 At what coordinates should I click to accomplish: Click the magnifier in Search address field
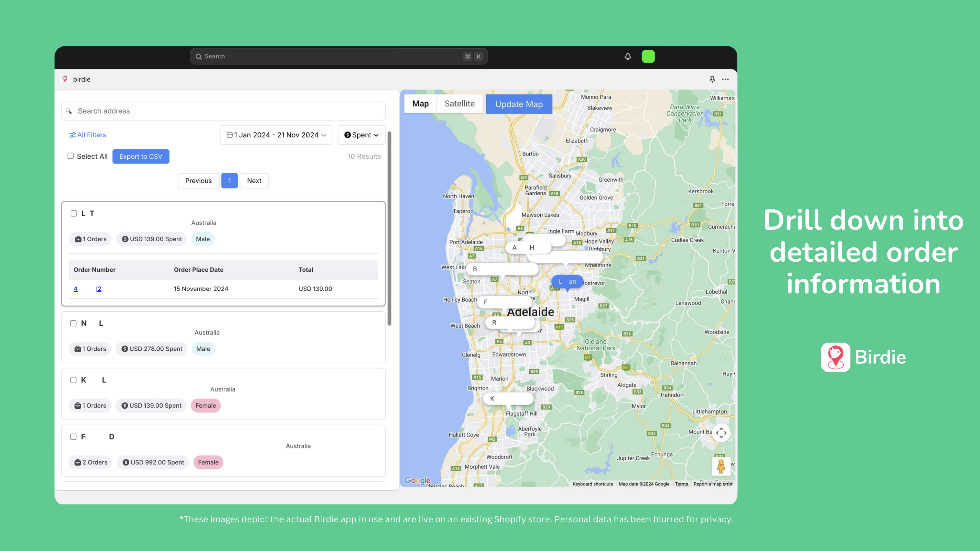[69, 111]
